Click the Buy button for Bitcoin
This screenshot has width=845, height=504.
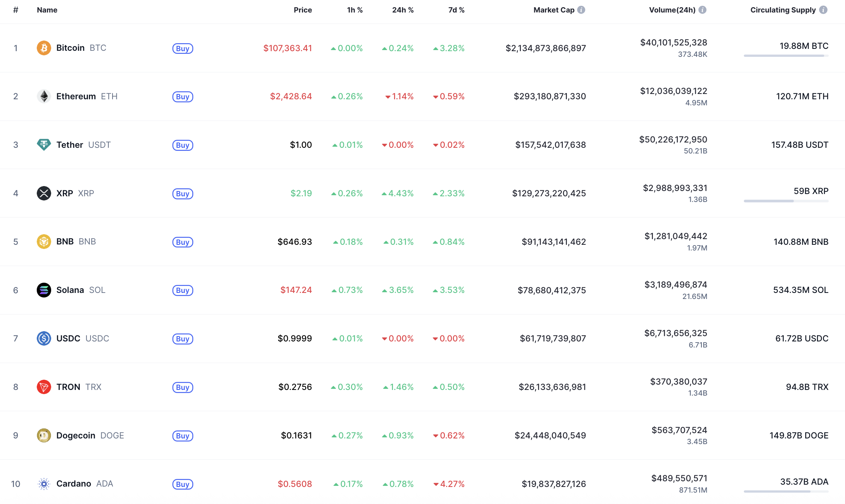(x=183, y=48)
